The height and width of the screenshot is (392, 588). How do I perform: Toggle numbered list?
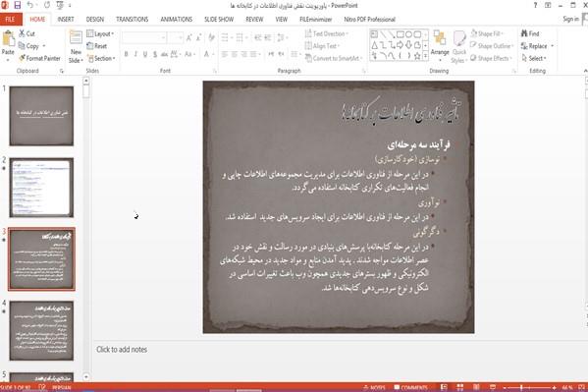pyautogui.click(x=240, y=37)
